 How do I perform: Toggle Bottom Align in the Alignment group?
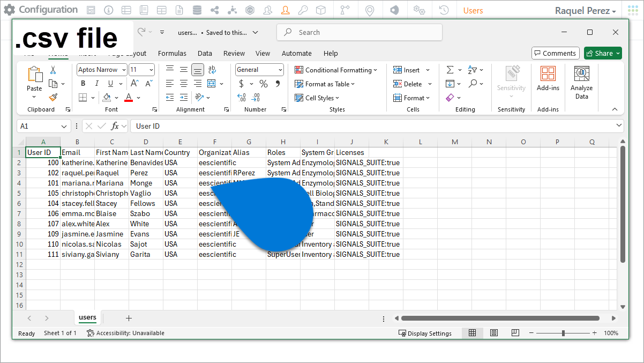[198, 70]
